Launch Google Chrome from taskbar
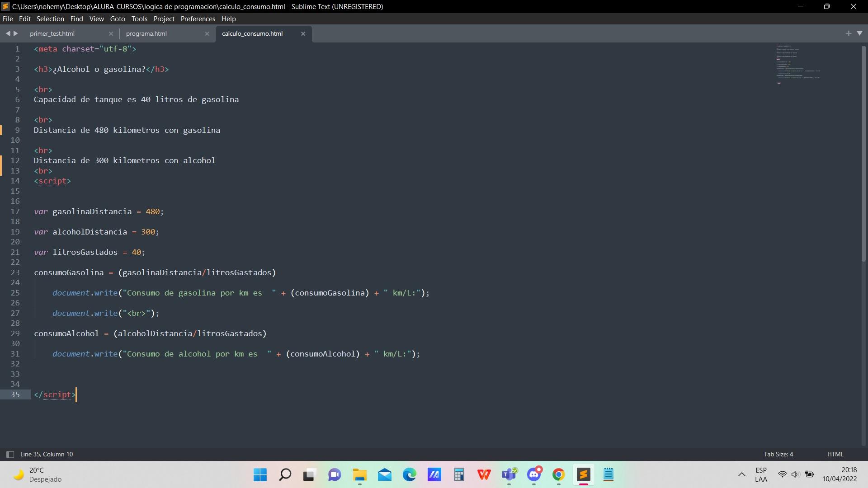 559,474
